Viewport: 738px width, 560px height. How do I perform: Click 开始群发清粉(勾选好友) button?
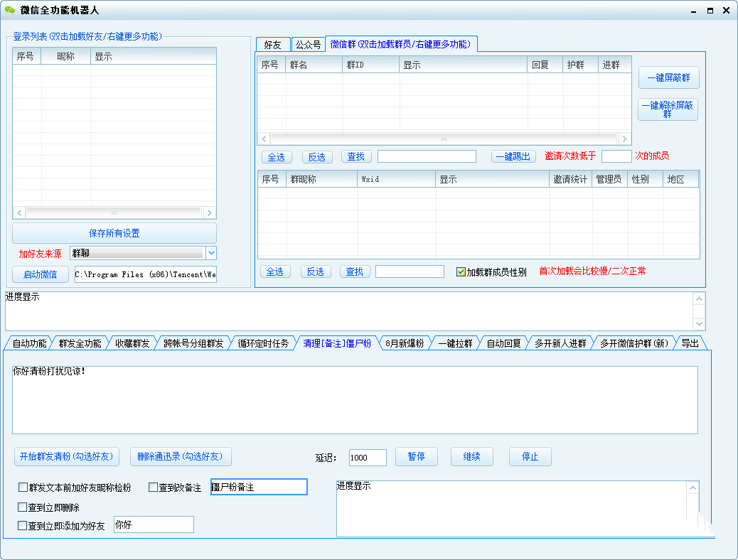click(66, 456)
